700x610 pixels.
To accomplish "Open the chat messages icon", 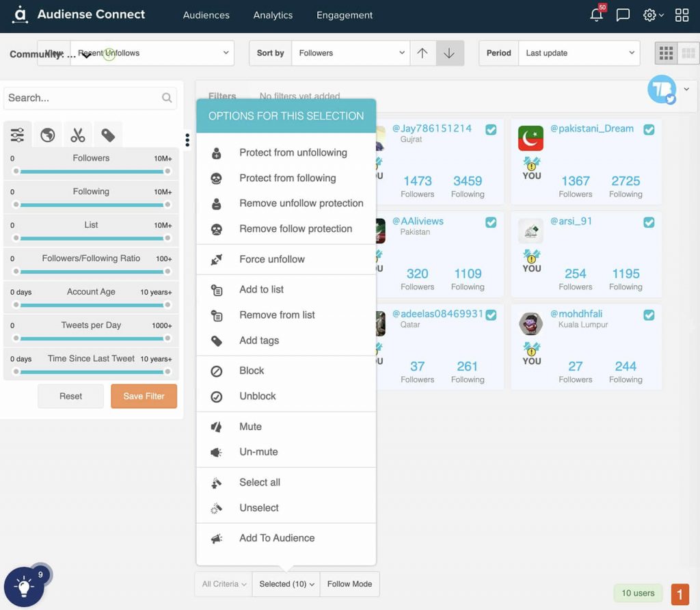I will pyautogui.click(x=623, y=15).
